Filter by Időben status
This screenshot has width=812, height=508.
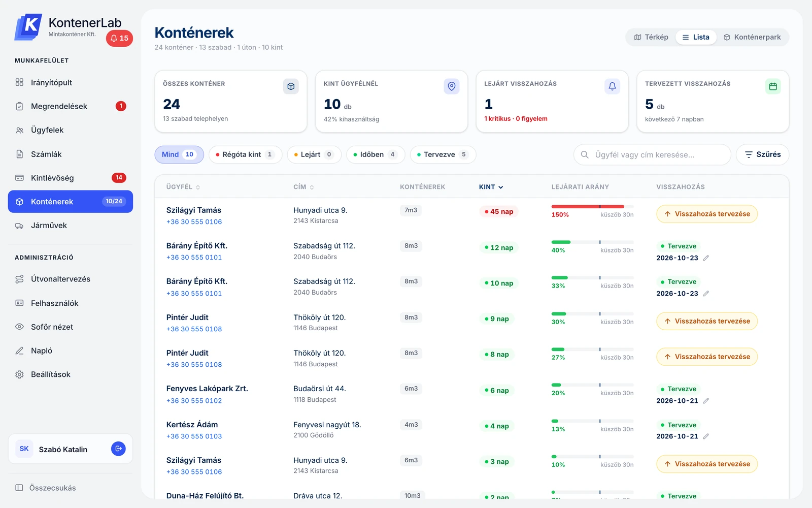coord(376,154)
